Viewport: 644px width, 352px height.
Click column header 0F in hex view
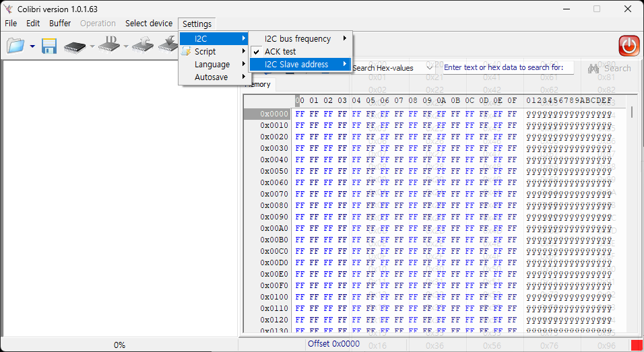pyautogui.click(x=512, y=100)
